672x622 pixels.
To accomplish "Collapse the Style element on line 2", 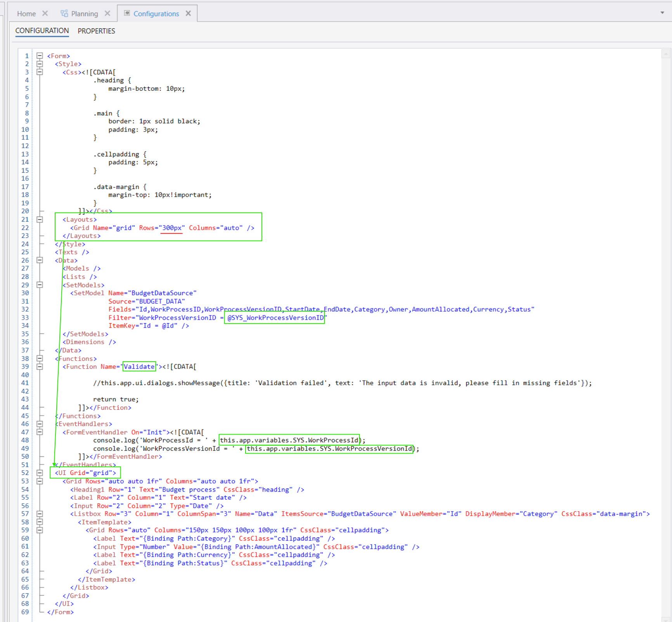I will point(40,64).
